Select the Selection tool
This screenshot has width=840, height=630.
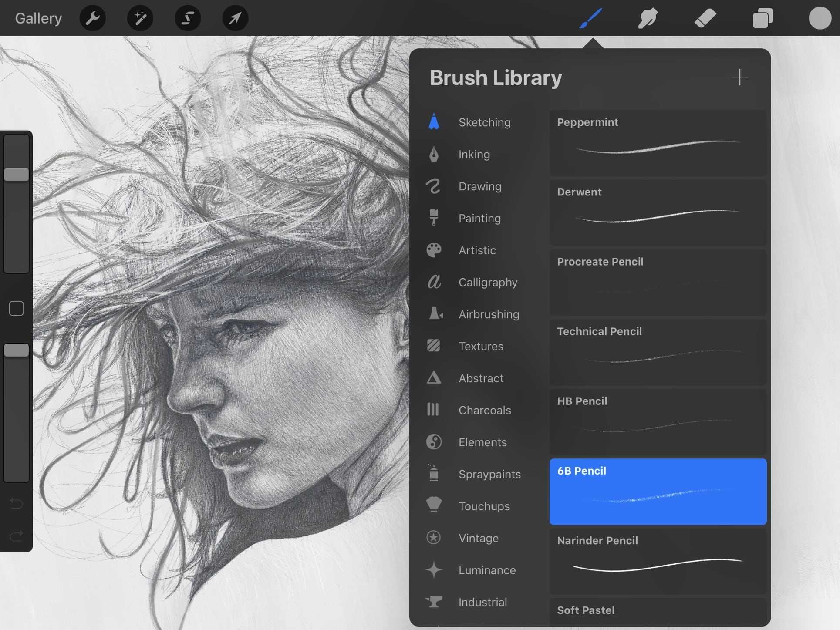coord(187,17)
